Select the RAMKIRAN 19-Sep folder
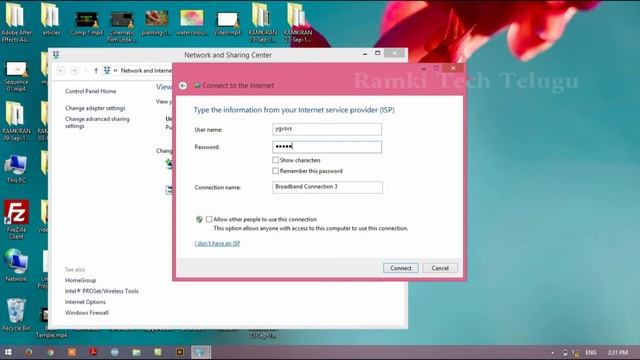Viewport: 640px width, 360px height. tap(262, 22)
